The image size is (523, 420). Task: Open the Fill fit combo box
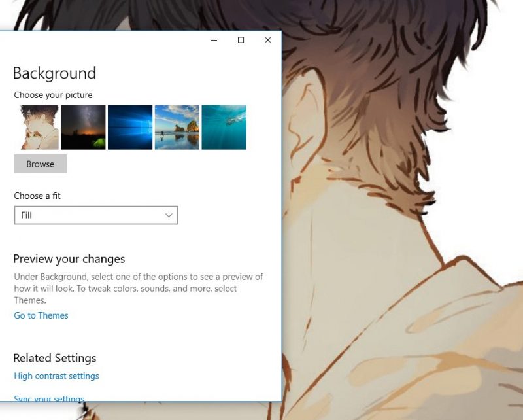click(x=95, y=215)
